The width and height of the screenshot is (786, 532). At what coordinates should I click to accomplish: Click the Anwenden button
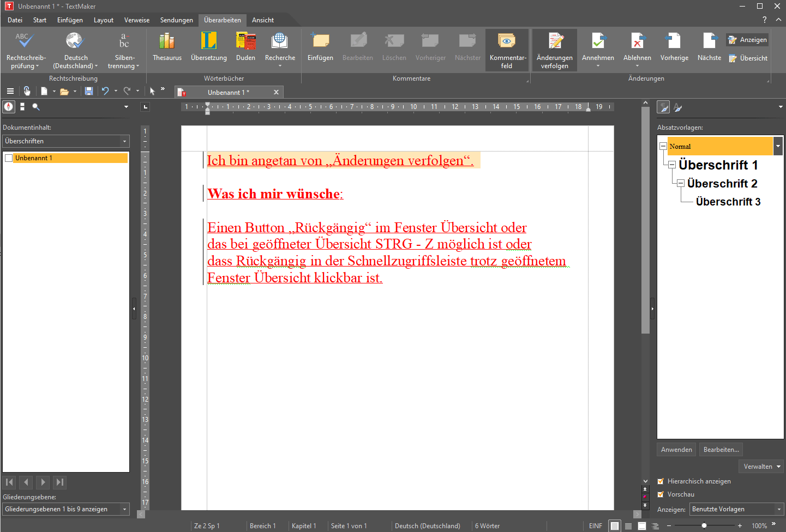[676, 450]
